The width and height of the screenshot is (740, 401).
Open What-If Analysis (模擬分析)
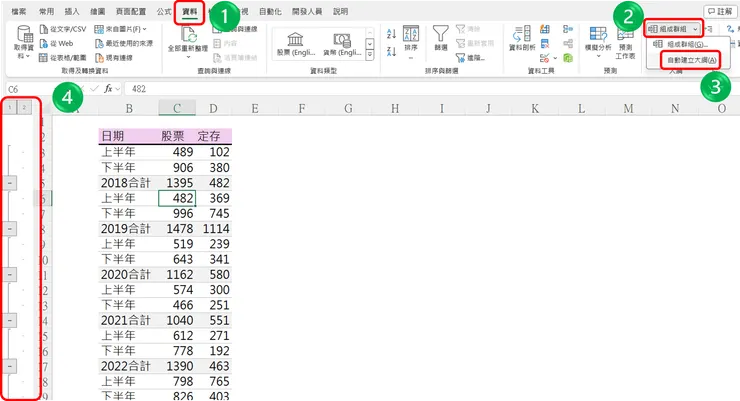[x=598, y=42]
